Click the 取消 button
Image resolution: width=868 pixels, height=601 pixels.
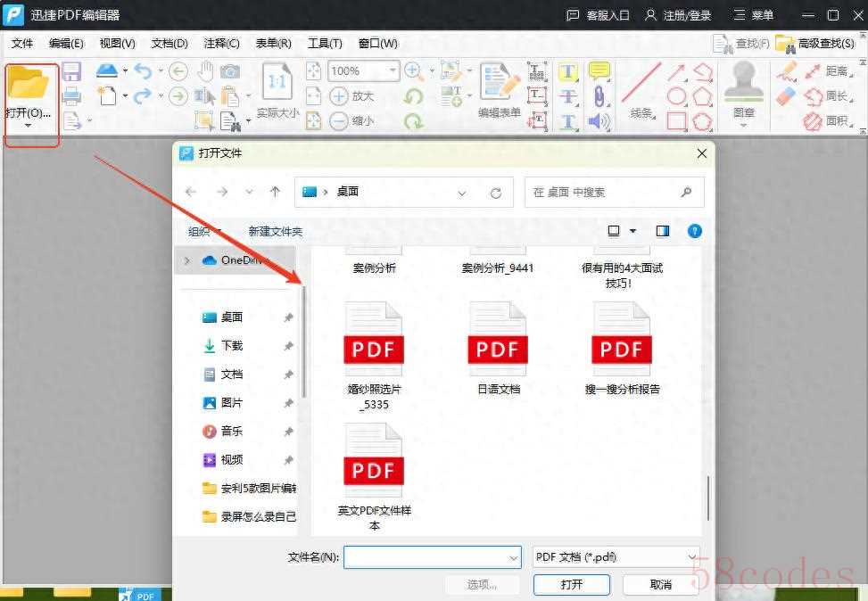[x=660, y=584]
